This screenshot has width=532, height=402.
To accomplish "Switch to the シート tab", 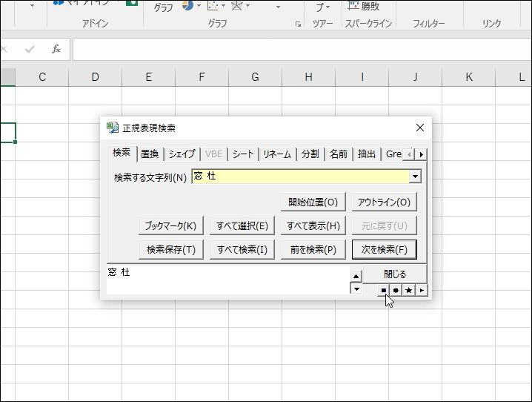I will tap(243, 154).
